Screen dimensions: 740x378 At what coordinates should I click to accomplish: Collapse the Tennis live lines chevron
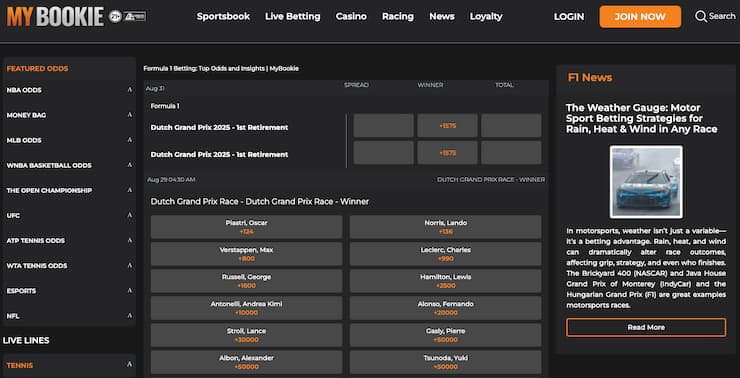pyautogui.click(x=130, y=365)
